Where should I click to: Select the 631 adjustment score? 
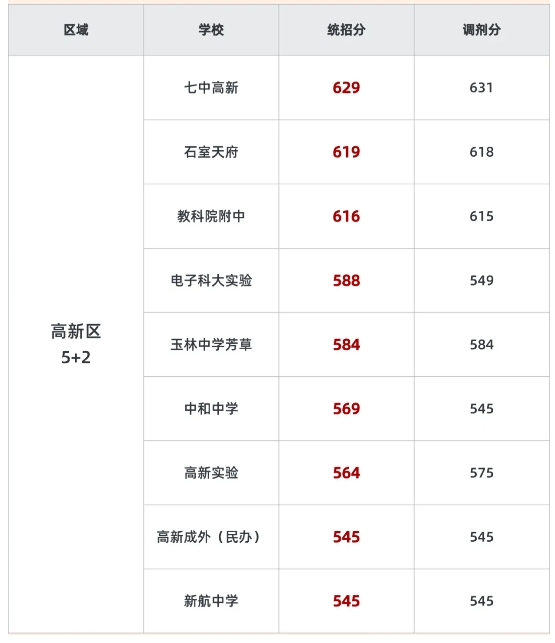pyautogui.click(x=482, y=88)
